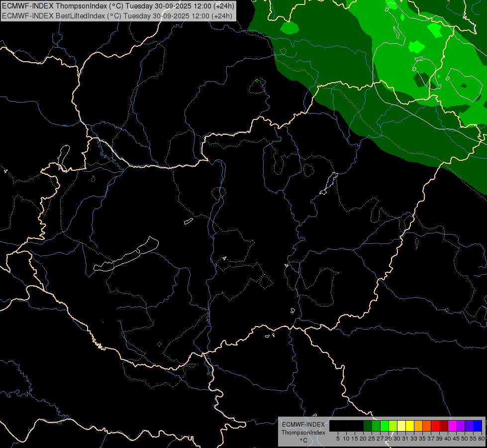The height and width of the screenshot is (448, 487).
Task: Click the purple 45–50 legend swatch
Action: 461,426
